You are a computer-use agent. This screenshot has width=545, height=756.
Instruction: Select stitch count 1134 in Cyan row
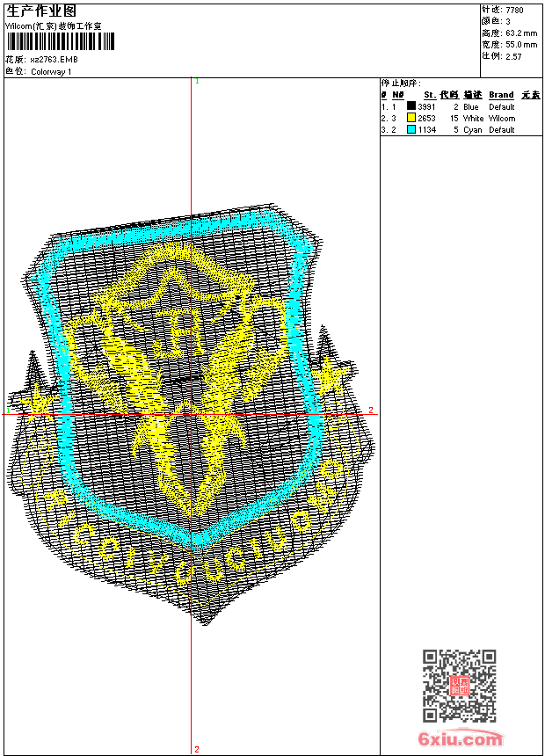[427, 130]
